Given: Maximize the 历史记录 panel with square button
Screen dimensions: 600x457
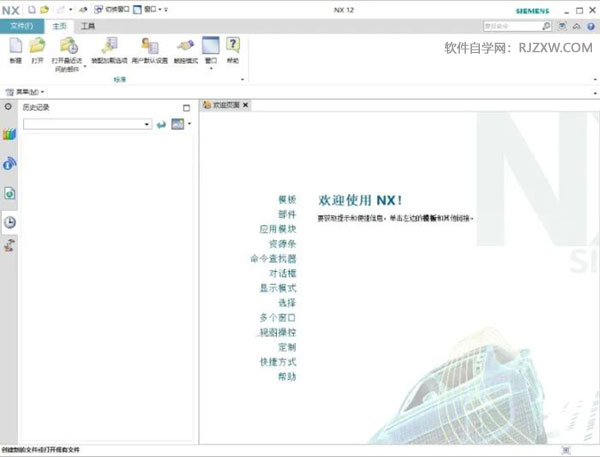Looking at the screenshot, I should click(186, 108).
